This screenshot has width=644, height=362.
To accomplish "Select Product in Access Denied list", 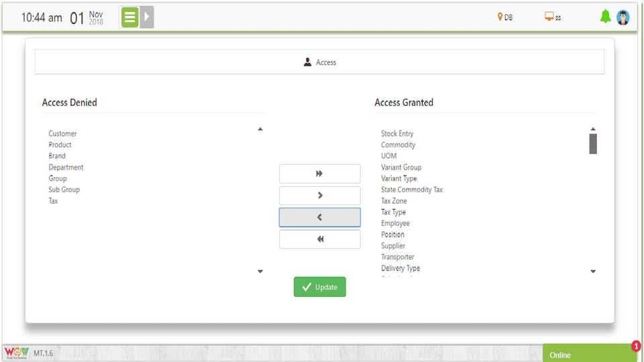I will pos(60,145).
